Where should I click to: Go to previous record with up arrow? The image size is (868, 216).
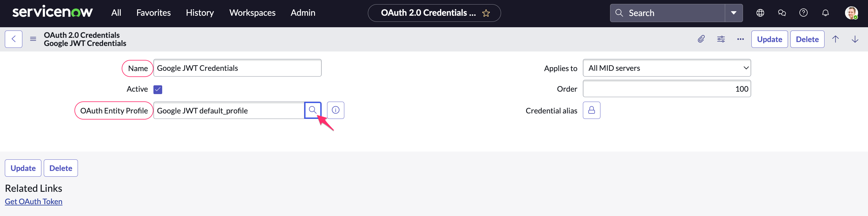pyautogui.click(x=835, y=39)
